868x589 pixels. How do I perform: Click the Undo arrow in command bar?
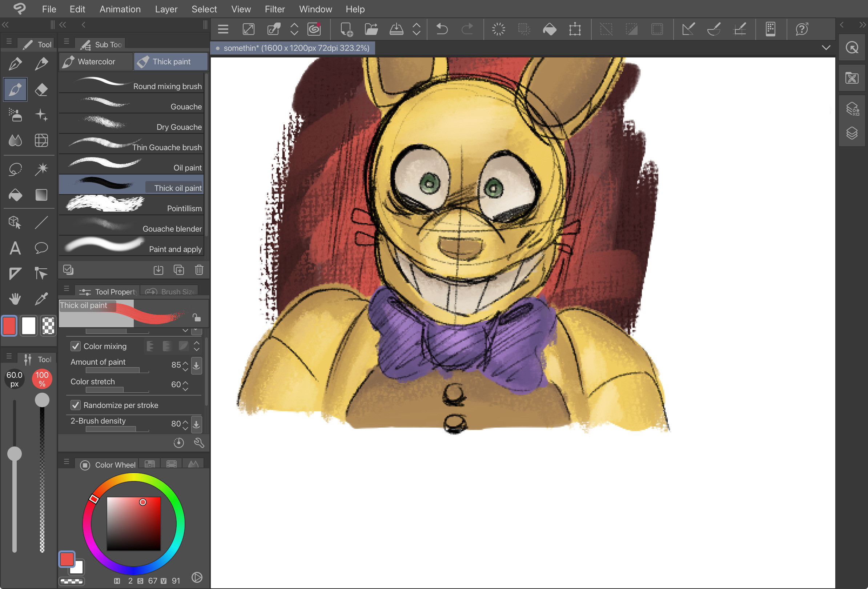(x=442, y=29)
